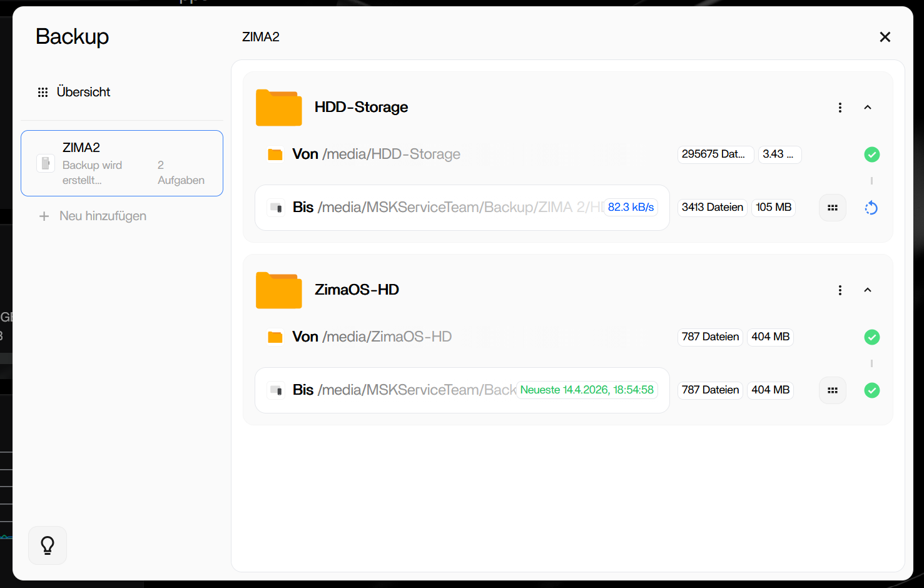
Task: Click the blue syncing progress icon
Action: [x=871, y=208]
